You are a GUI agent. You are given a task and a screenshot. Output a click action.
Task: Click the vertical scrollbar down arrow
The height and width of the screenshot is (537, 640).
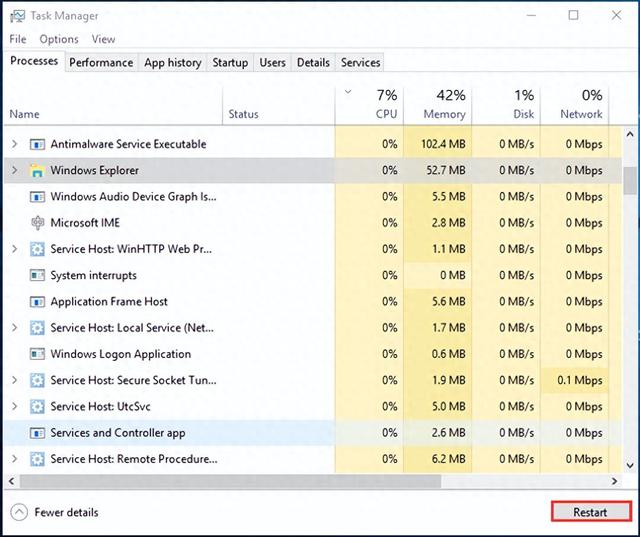click(630, 465)
